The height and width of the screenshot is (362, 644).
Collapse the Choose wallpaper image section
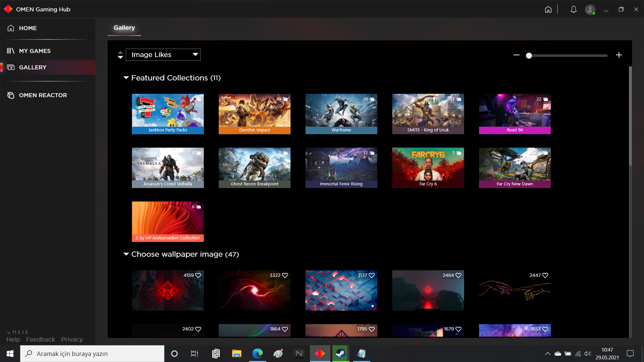click(126, 254)
